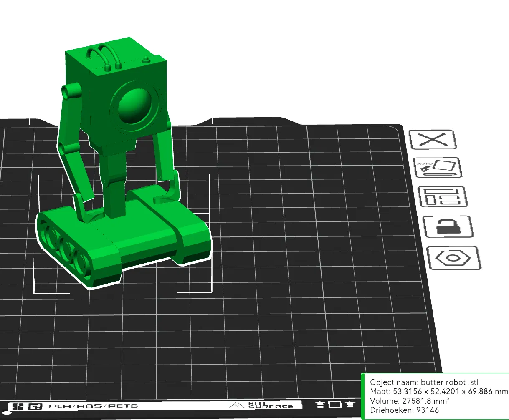The height and width of the screenshot is (420, 509).
Task: Click the Maat dimensions line in the info panel
Action: click(439, 392)
